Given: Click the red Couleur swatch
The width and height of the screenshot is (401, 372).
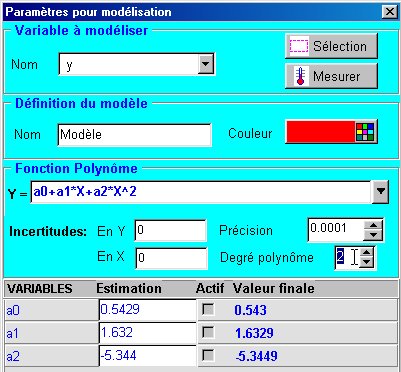Looking at the screenshot, I should pos(320,132).
